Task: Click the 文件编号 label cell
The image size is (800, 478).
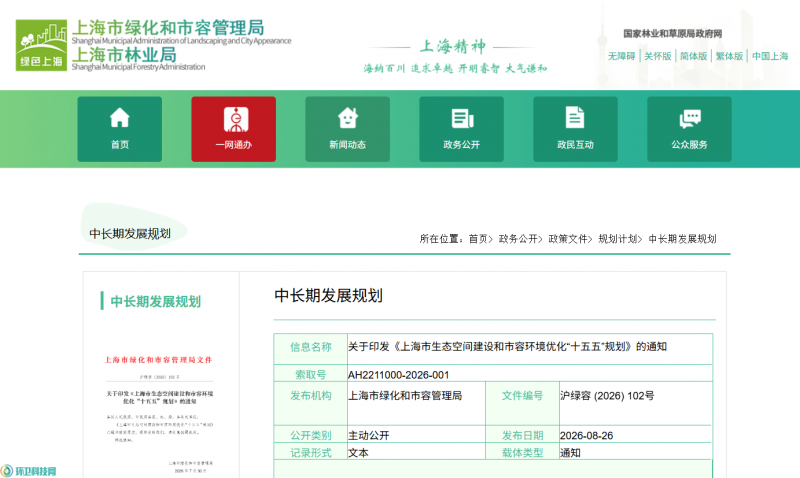Action: click(x=522, y=403)
